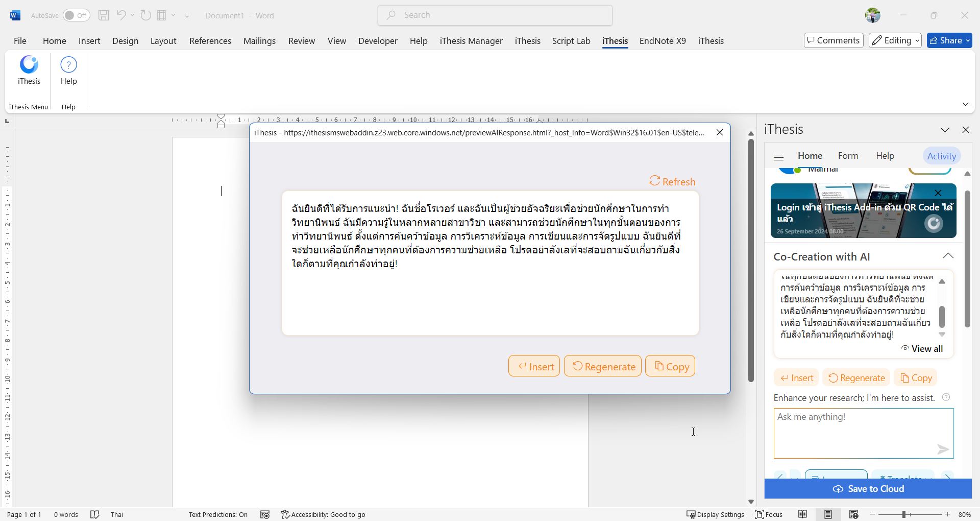Click the View all link in Co-Creation panel

[x=922, y=349]
